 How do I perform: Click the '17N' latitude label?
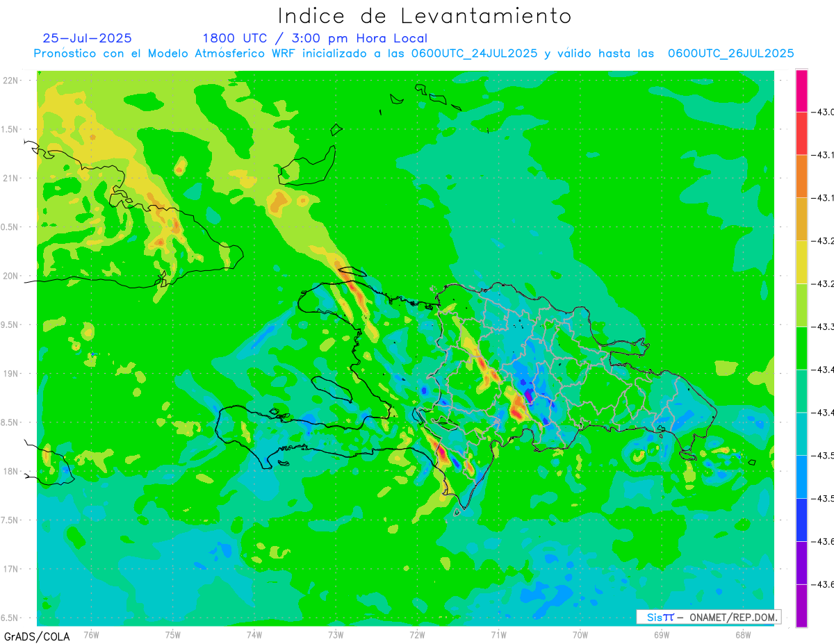click(10, 569)
